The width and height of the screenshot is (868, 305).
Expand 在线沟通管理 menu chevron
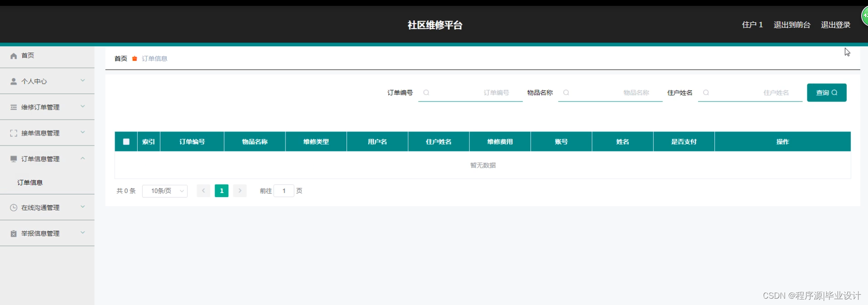click(83, 207)
